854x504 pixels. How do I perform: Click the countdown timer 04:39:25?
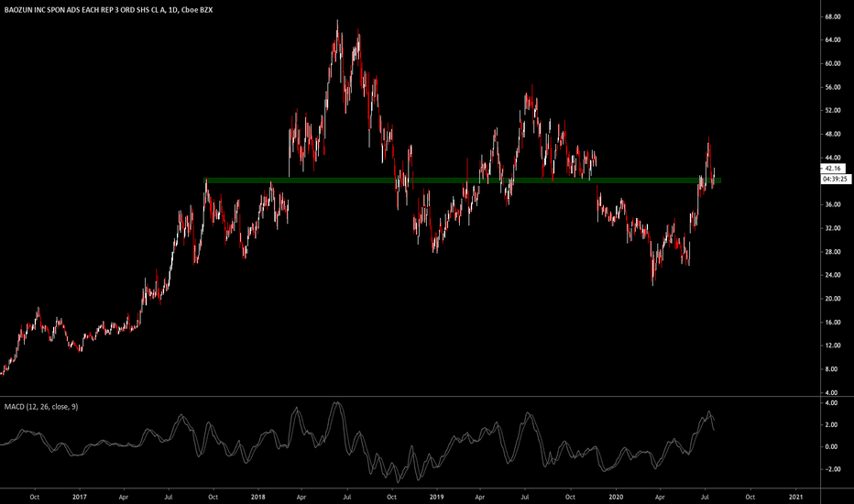click(x=836, y=179)
